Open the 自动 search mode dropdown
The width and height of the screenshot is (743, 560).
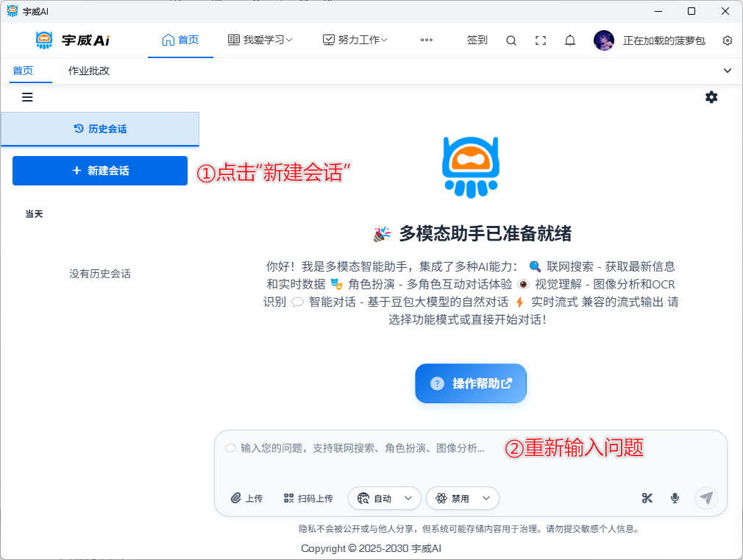[385, 498]
